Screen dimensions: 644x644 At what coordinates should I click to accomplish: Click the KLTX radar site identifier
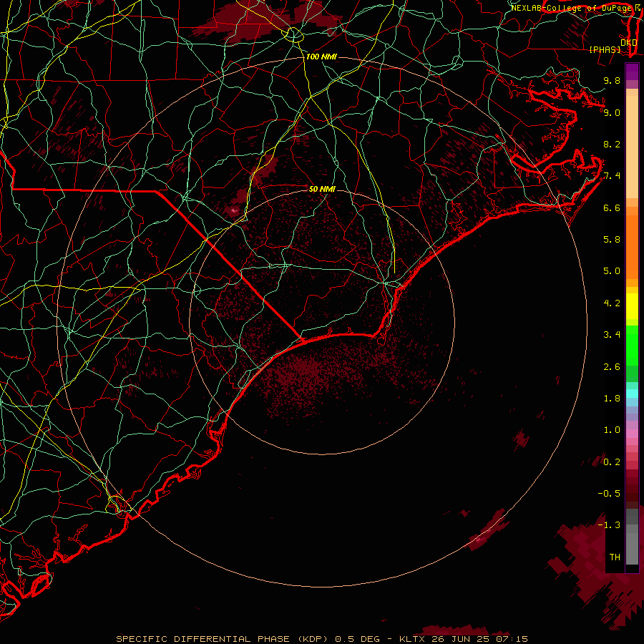point(412,639)
